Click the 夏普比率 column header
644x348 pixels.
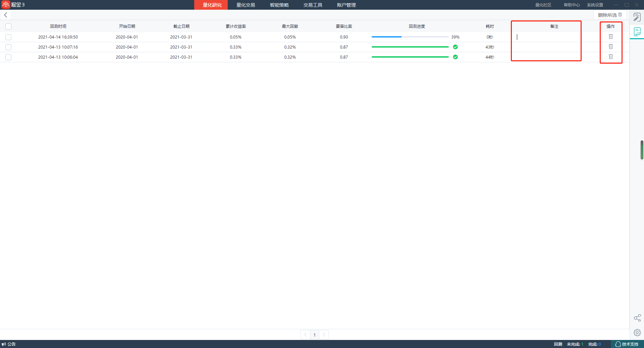click(x=344, y=26)
